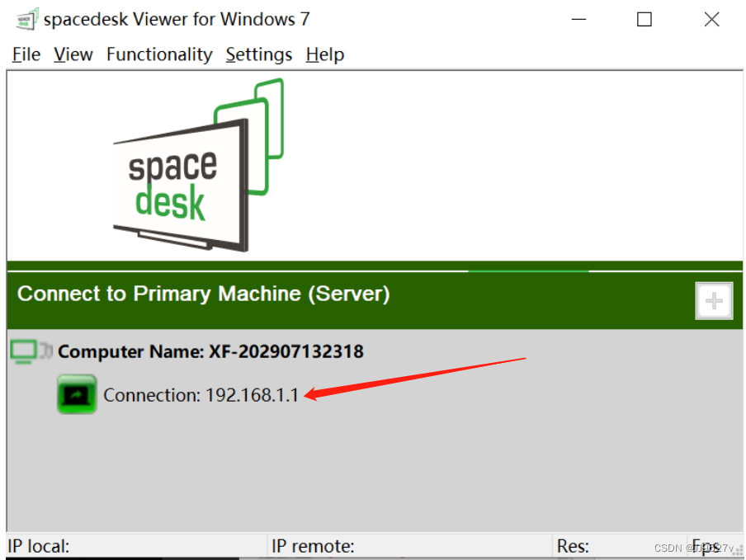Click IP remote status bar field
Viewport: 746px width, 560px height.
(411, 546)
